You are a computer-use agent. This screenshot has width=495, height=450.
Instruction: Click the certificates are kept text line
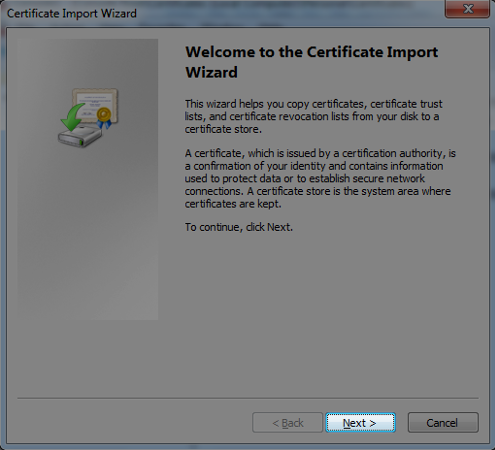pos(233,204)
